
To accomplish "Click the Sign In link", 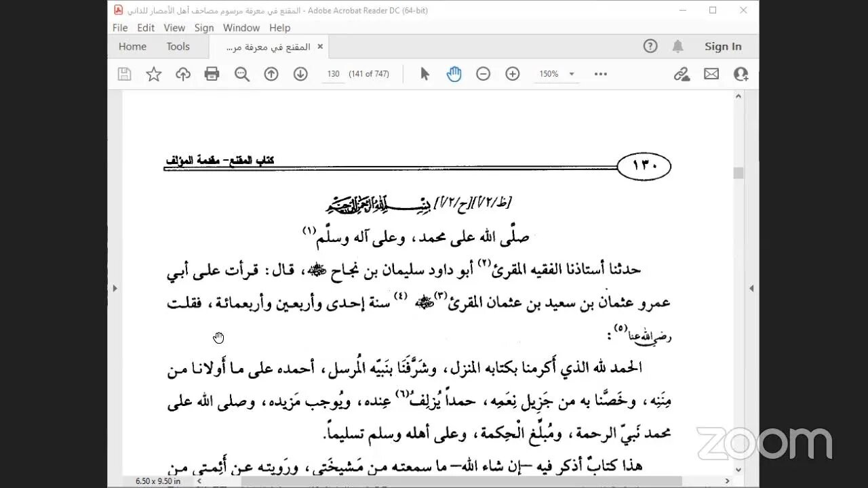I will click(x=723, y=46).
